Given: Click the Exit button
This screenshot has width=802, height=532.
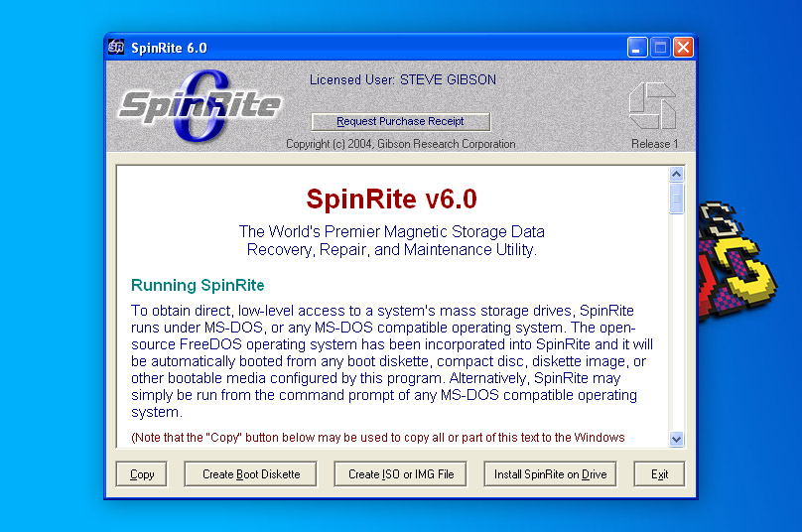Looking at the screenshot, I should coord(659,474).
